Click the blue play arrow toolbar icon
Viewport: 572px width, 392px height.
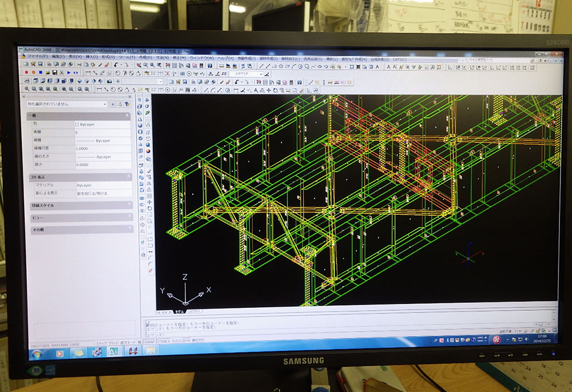69,73
